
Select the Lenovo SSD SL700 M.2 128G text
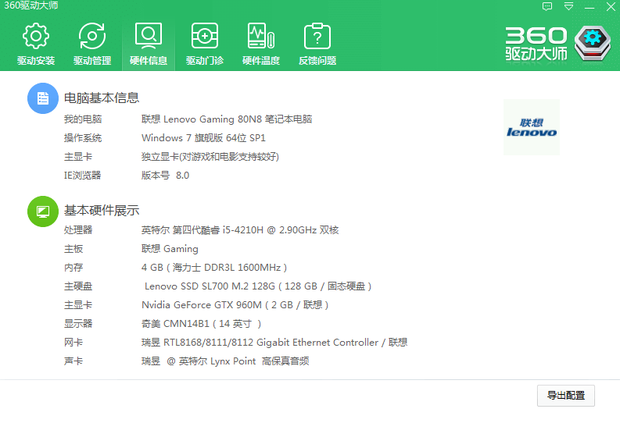(x=258, y=286)
